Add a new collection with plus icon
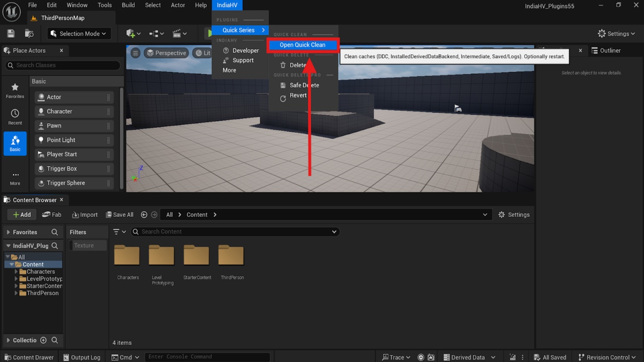The width and height of the screenshot is (644, 362). [x=43, y=340]
